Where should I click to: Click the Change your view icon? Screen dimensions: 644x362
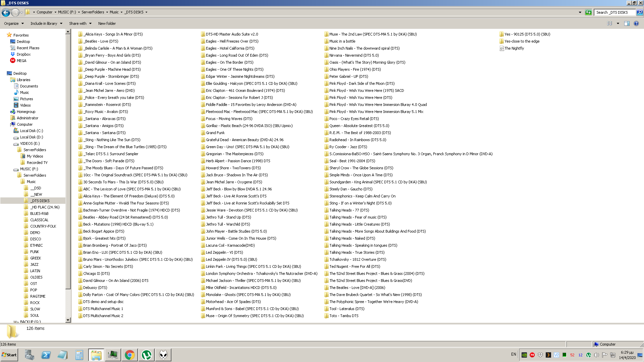pos(609,23)
